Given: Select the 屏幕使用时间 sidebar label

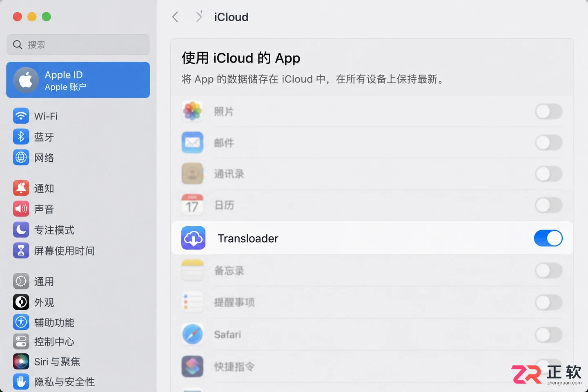Looking at the screenshot, I should point(65,251).
